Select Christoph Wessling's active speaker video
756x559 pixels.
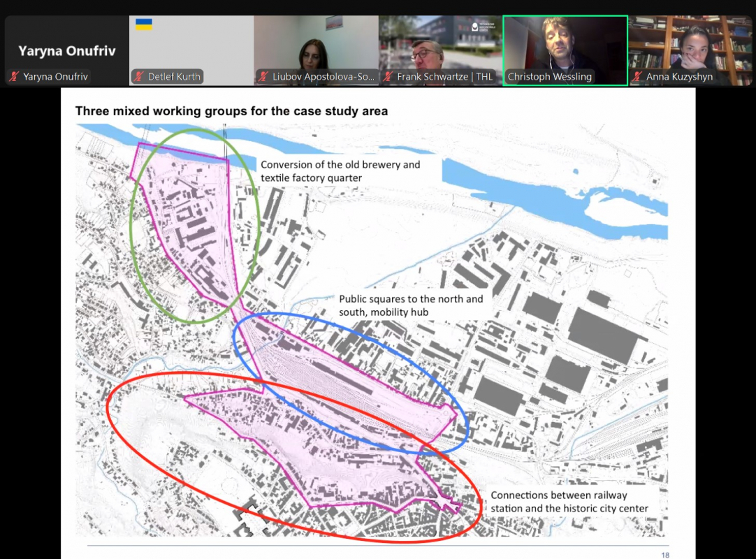click(565, 45)
